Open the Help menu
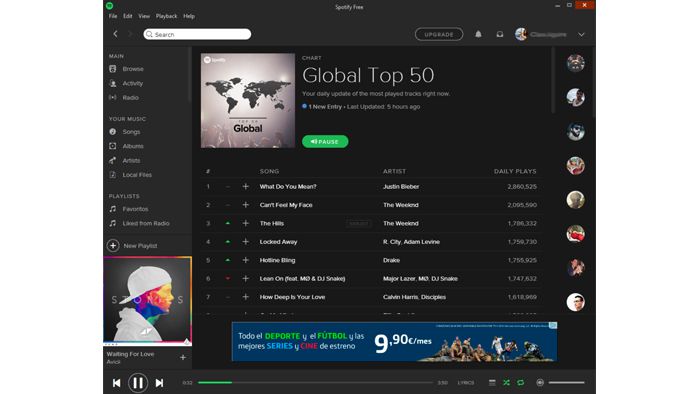Screen dimensions: 700x394 (x=189, y=16)
